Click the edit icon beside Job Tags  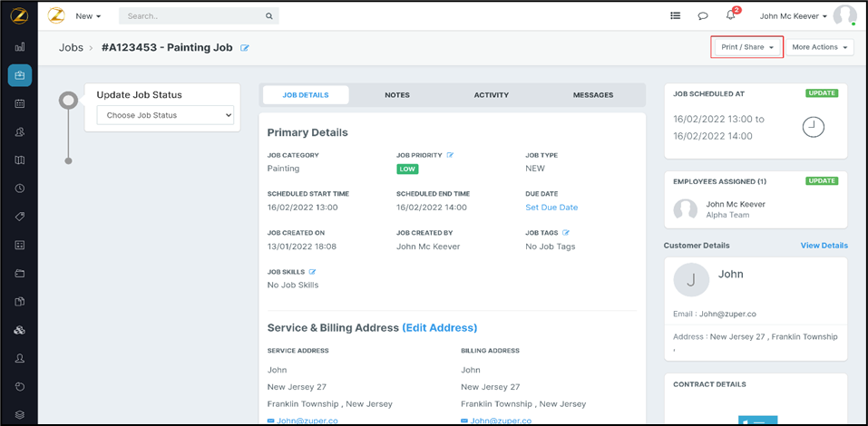[x=566, y=233]
